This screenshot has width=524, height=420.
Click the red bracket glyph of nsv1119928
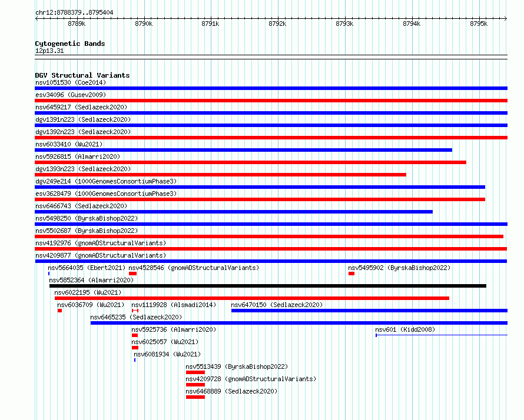click(135, 311)
